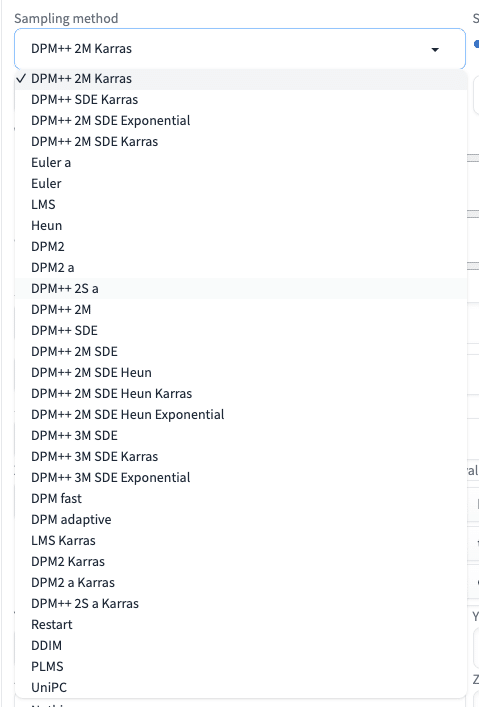Choose the UniPC sampler

tap(241, 688)
